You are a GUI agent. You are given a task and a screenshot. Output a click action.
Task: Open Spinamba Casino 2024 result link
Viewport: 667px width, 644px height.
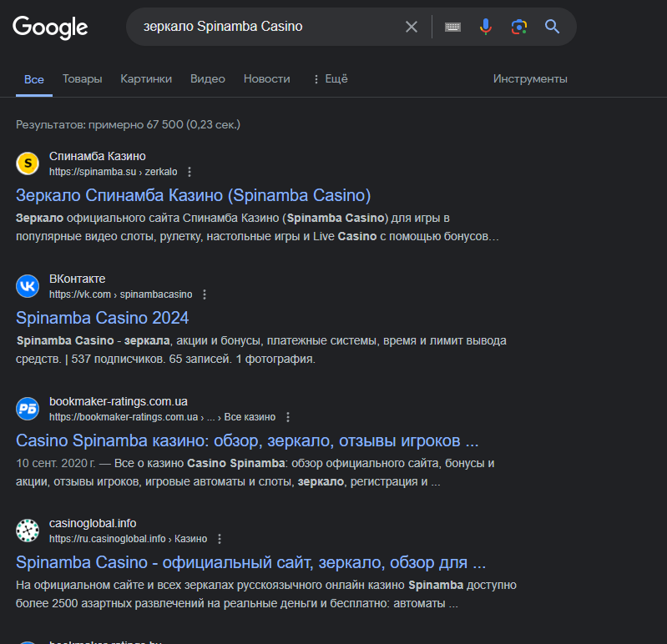(x=102, y=318)
